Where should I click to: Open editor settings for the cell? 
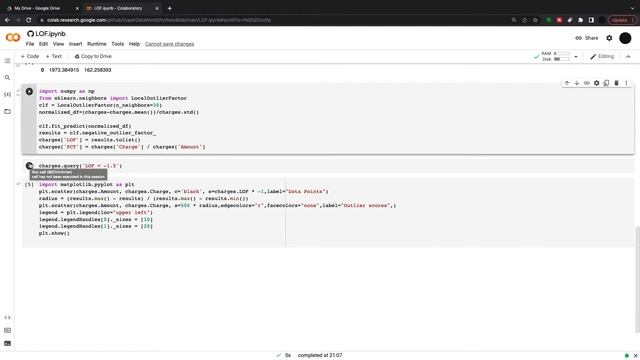coord(596,83)
